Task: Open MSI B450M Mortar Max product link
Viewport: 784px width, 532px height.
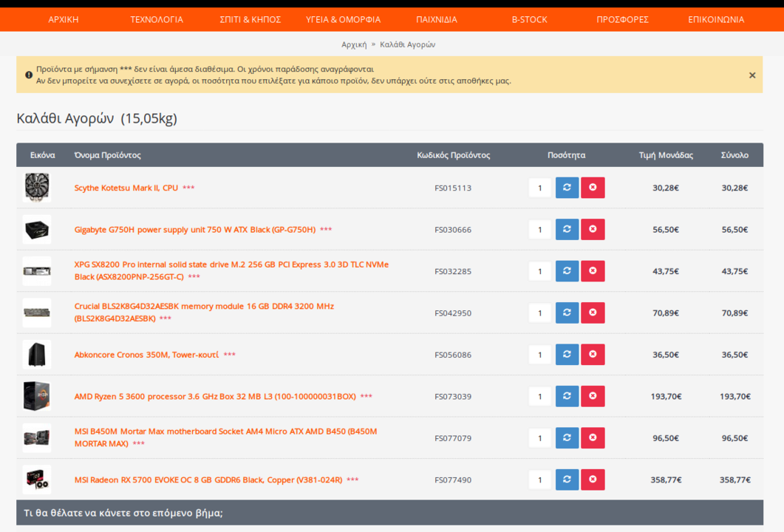Action: coord(225,437)
